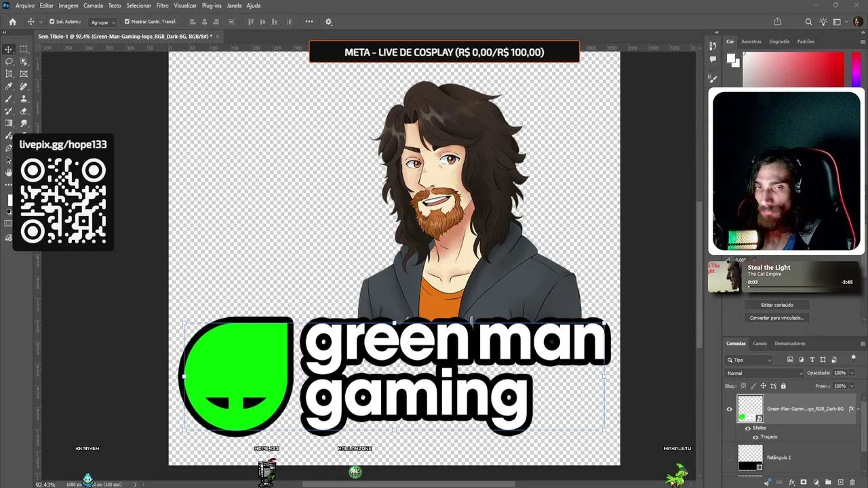The width and height of the screenshot is (868, 488).
Task: Select the Gradient tool
Action: (x=9, y=123)
